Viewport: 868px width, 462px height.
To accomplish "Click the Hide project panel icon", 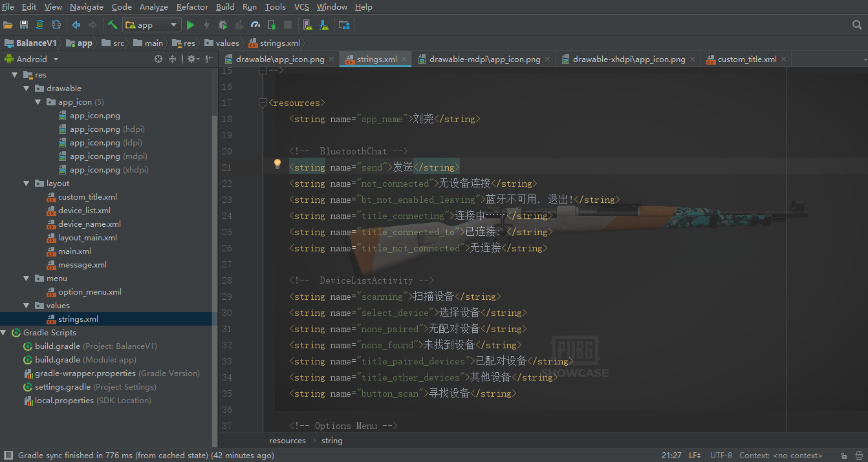I will [210, 59].
